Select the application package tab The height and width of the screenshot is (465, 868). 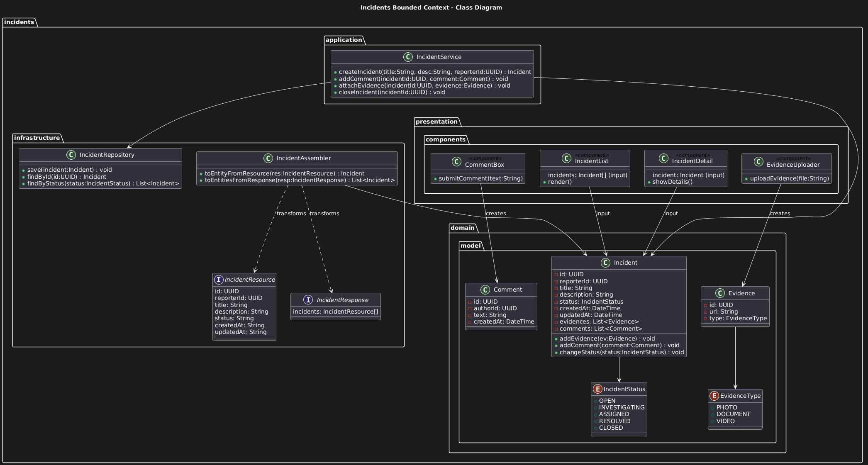point(344,40)
